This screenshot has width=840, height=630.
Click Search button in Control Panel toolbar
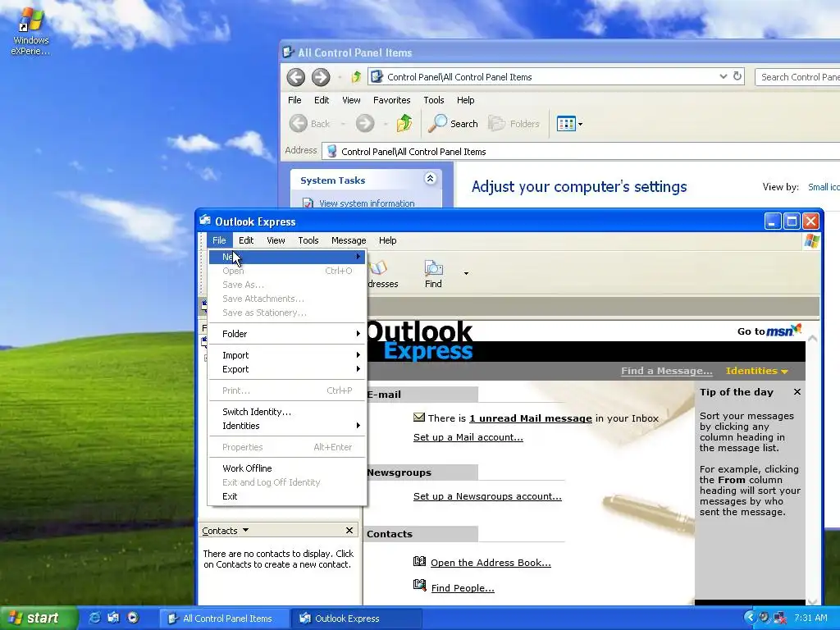pos(453,124)
